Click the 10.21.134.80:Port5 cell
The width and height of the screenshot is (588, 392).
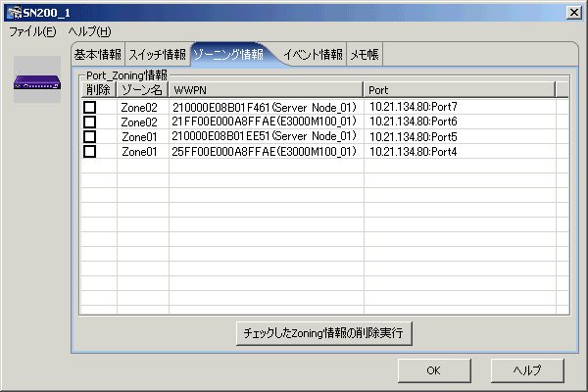pos(460,136)
